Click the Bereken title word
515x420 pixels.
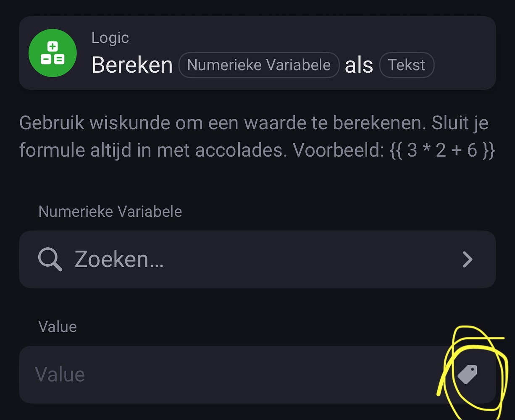(x=132, y=65)
